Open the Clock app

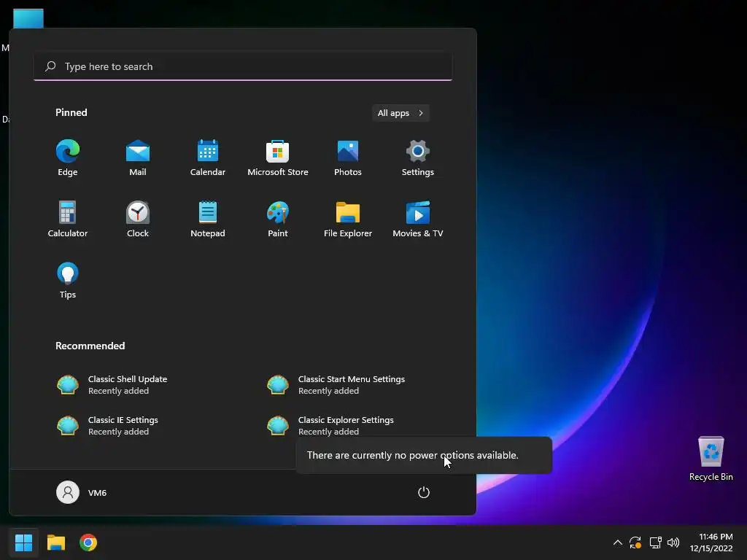point(138,219)
